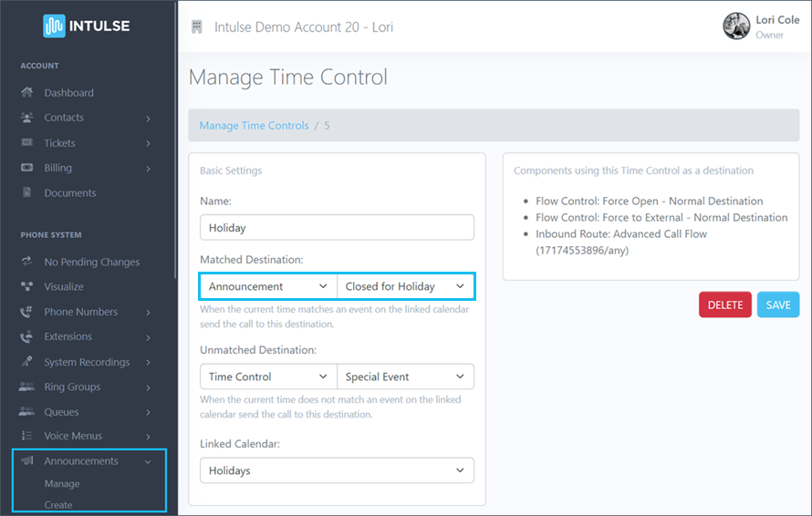Click the Phone Numbers icon
This screenshot has height=516, width=812.
click(x=26, y=312)
